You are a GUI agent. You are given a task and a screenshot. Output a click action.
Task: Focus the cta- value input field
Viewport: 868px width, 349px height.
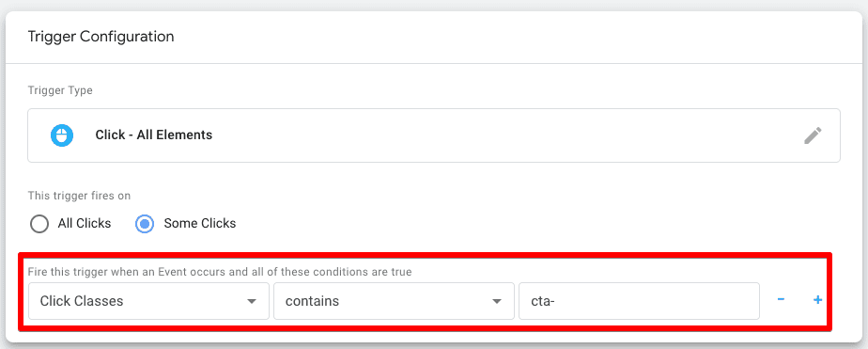[x=639, y=301]
